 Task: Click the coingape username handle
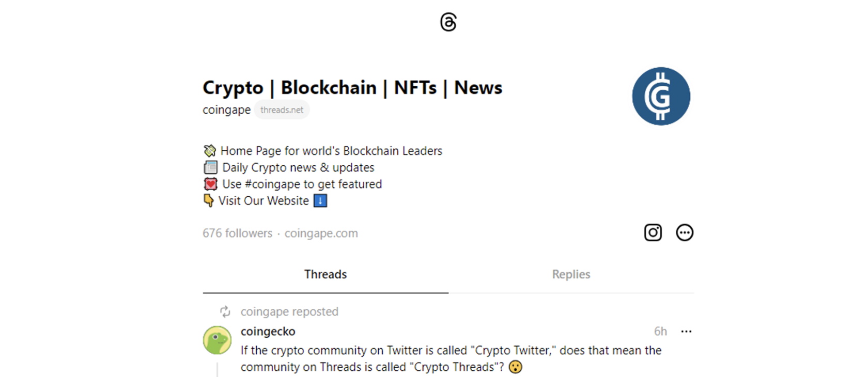pos(226,109)
